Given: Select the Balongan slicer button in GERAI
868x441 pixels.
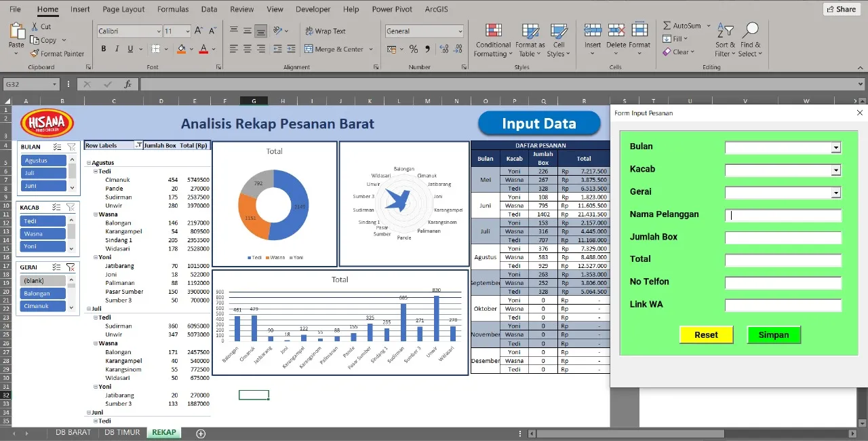Looking at the screenshot, I should coord(43,294).
